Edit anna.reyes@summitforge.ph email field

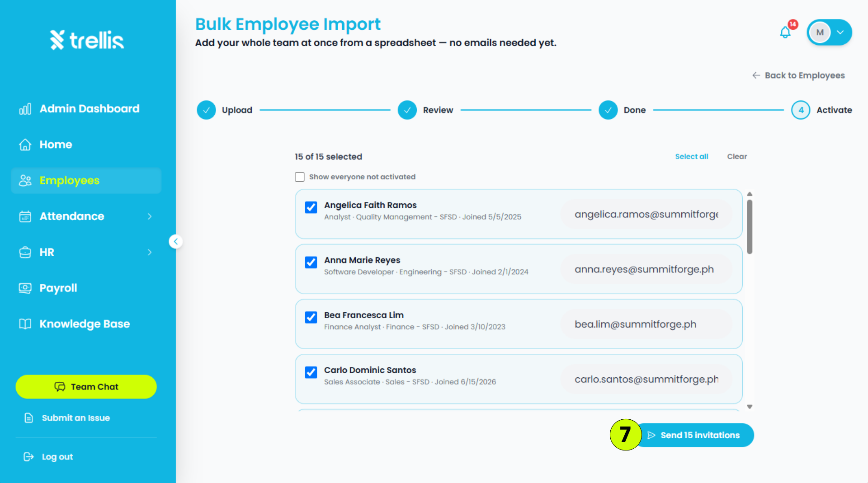point(646,269)
